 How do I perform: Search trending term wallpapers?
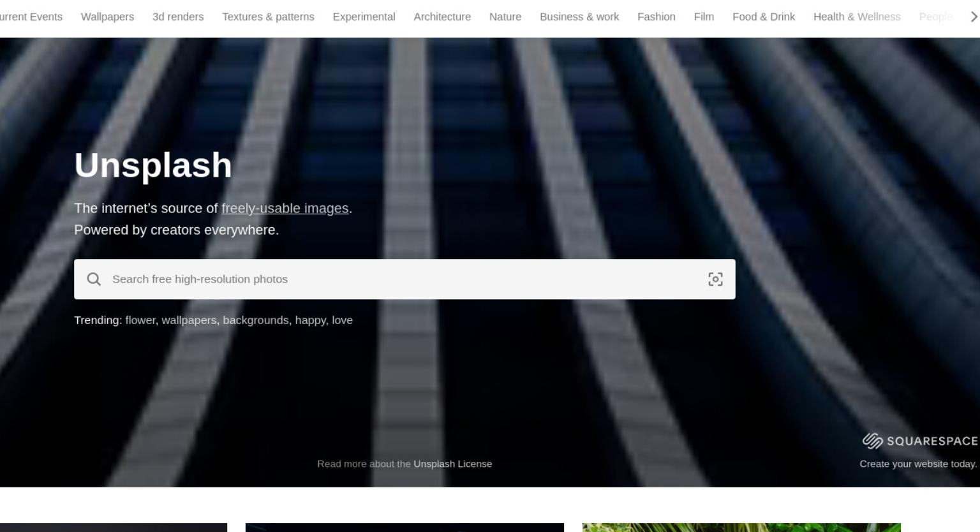(x=189, y=320)
